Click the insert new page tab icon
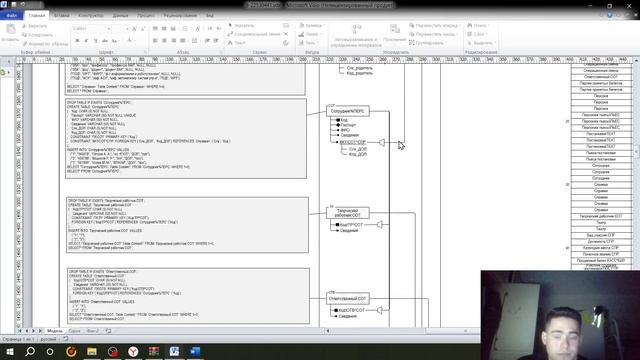Viewport: 640px width, 360px height. 108,331
